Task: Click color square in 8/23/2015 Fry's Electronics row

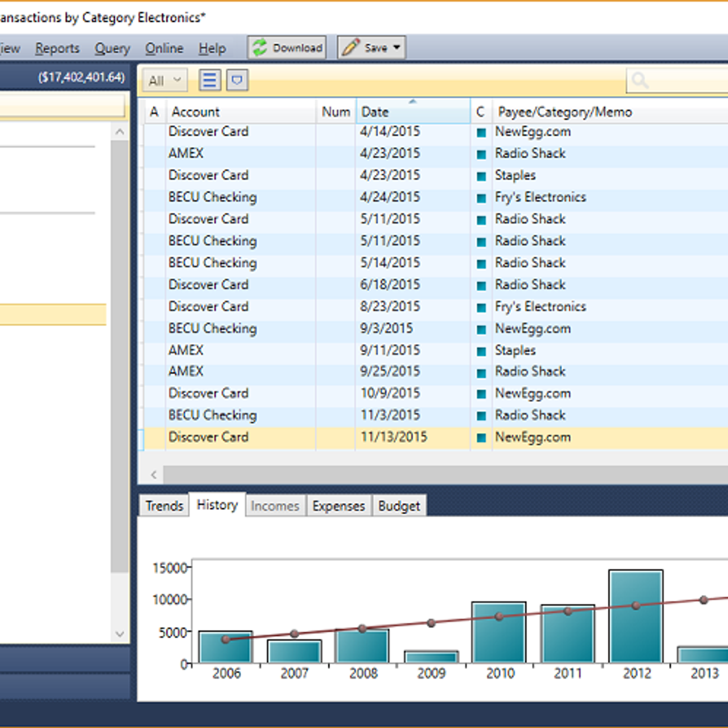Action: [x=481, y=308]
